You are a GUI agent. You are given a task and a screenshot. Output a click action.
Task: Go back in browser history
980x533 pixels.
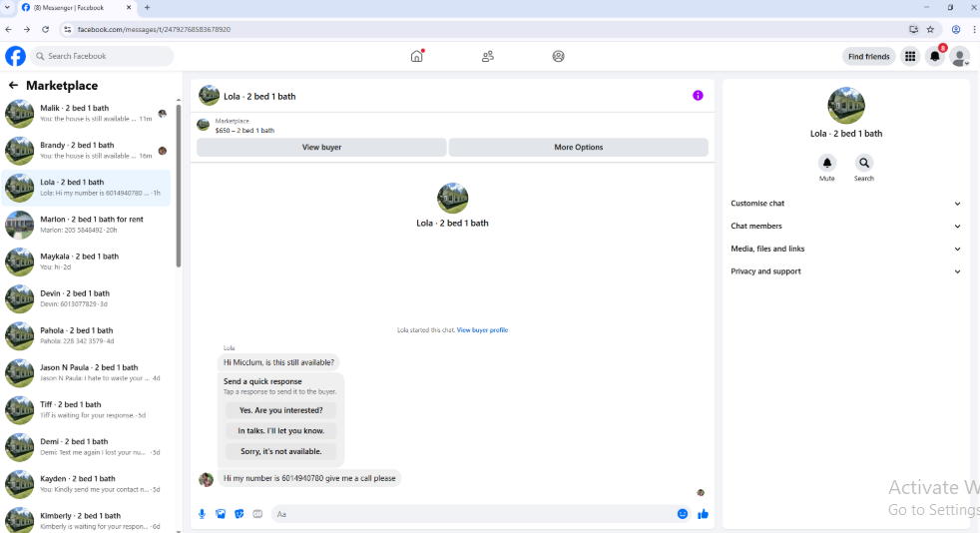coord(9,29)
